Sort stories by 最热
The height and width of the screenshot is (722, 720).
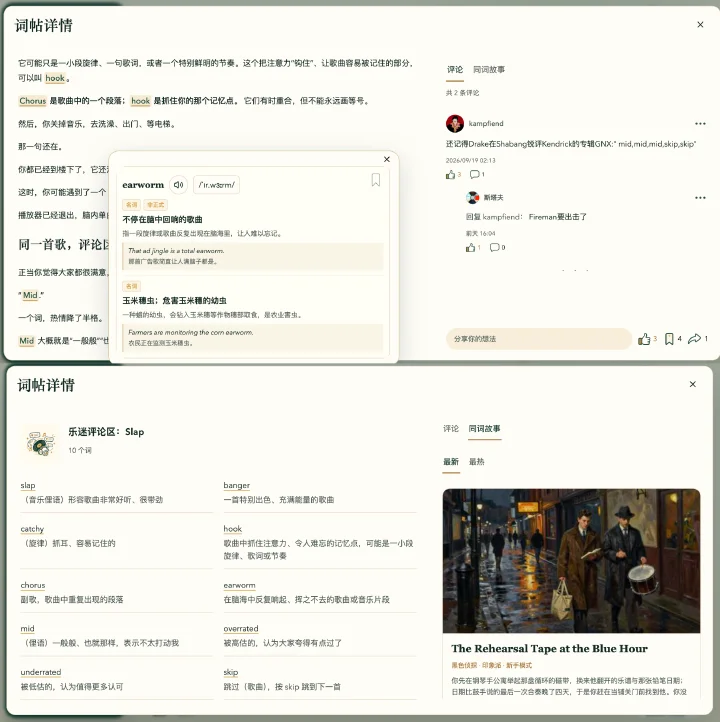(476, 462)
